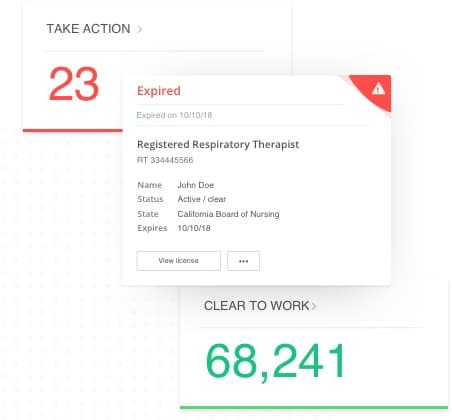Screen dimensions: 452x420
Task: Click the red warning triangle icon
Action: click(378, 89)
